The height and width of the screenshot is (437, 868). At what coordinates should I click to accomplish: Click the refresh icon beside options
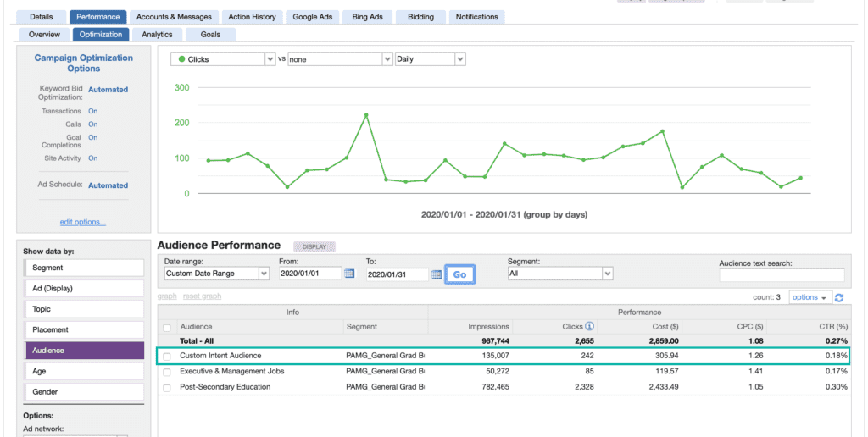pyautogui.click(x=838, y=297)
